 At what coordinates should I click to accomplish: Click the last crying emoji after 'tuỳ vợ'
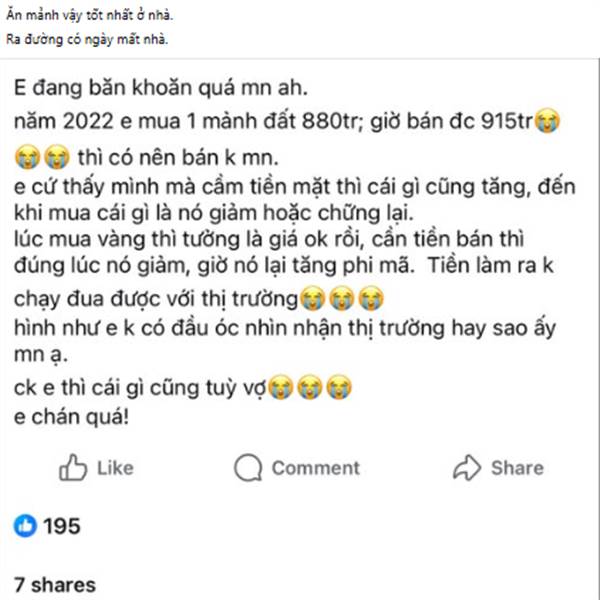(339, 387)
